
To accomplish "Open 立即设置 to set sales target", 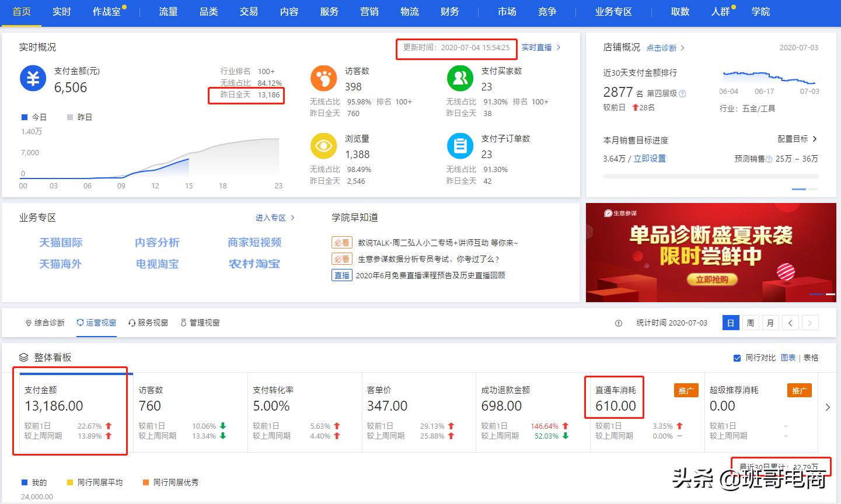I will [650, 158].
